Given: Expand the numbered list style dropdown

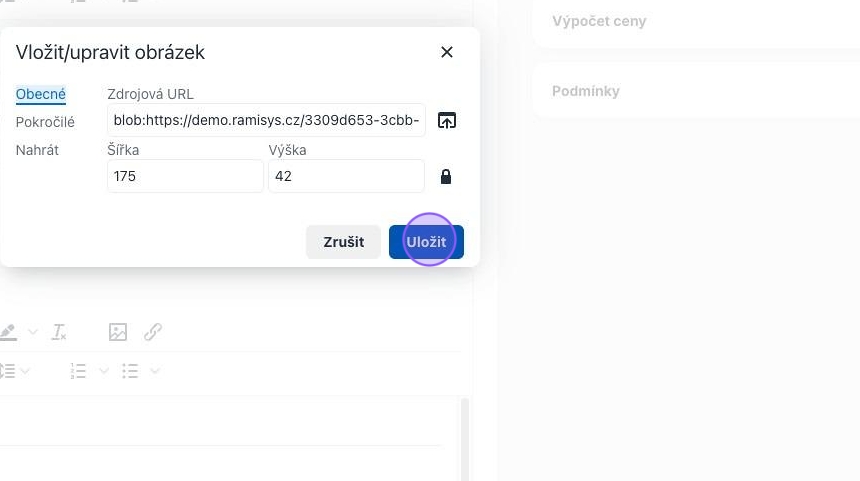Looking at the screenshot, I should point(104,371).
